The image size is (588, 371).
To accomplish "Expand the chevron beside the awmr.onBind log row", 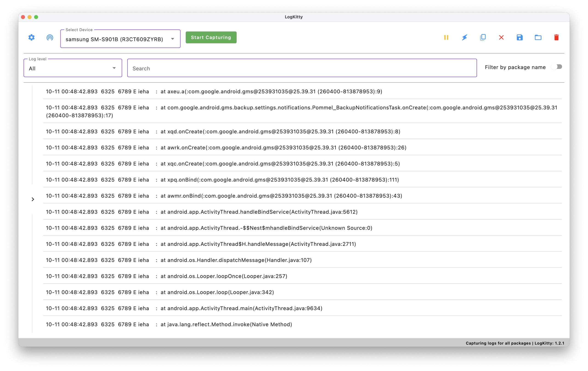I will tap(33, 200).
